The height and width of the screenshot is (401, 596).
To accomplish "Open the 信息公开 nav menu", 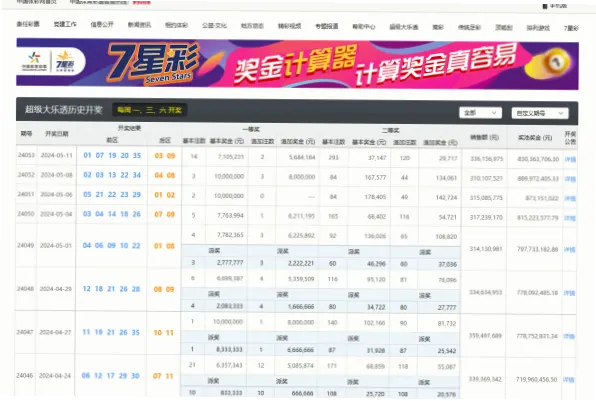I will pyautogui.click(x=102, y=24).
